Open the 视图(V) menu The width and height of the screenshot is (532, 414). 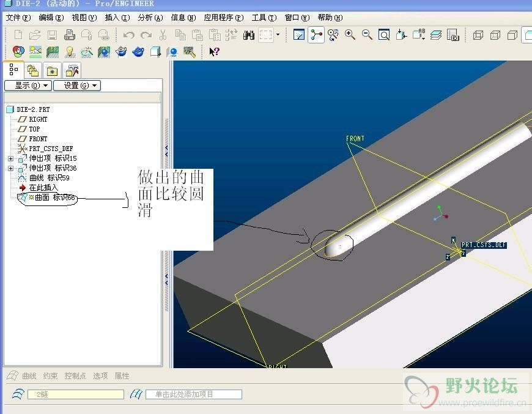pyautogui.click(x=84, y=18)
